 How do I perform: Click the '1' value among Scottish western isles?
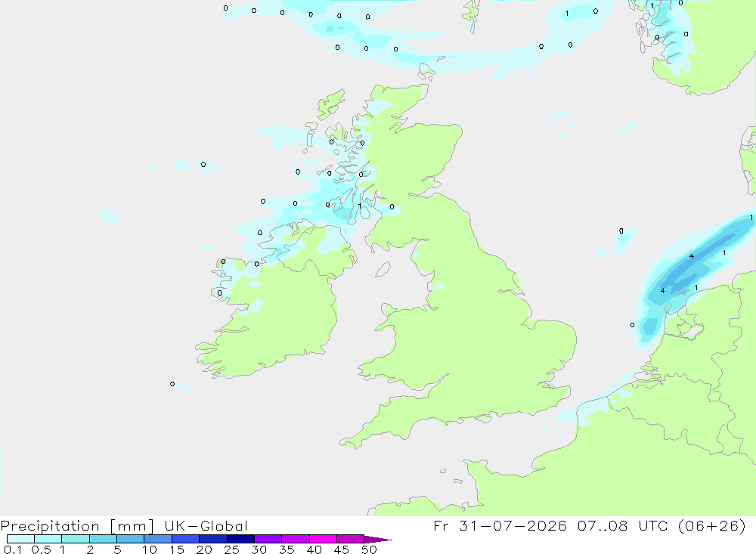360,206
